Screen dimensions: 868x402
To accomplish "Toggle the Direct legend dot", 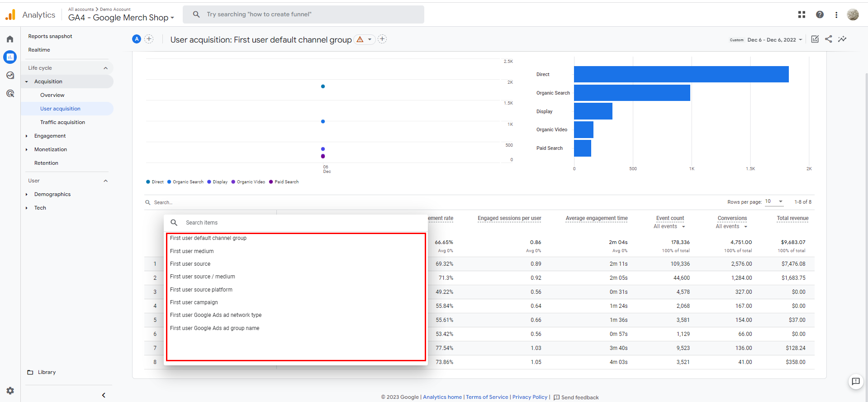I will coord(148,182).
